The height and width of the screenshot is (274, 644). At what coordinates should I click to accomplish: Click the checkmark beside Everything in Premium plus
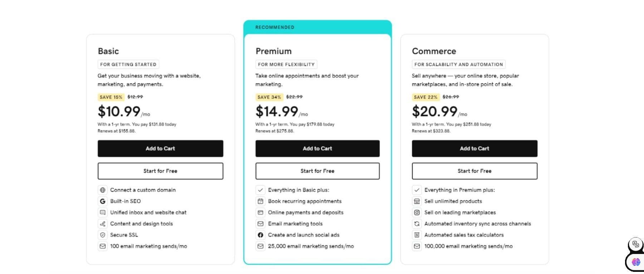(x=417, y=190)
